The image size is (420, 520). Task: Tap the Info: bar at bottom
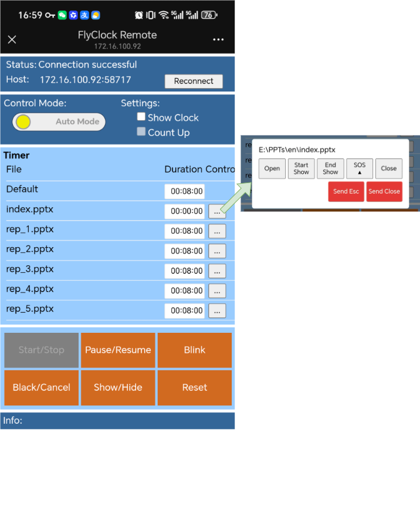(117, 421)
